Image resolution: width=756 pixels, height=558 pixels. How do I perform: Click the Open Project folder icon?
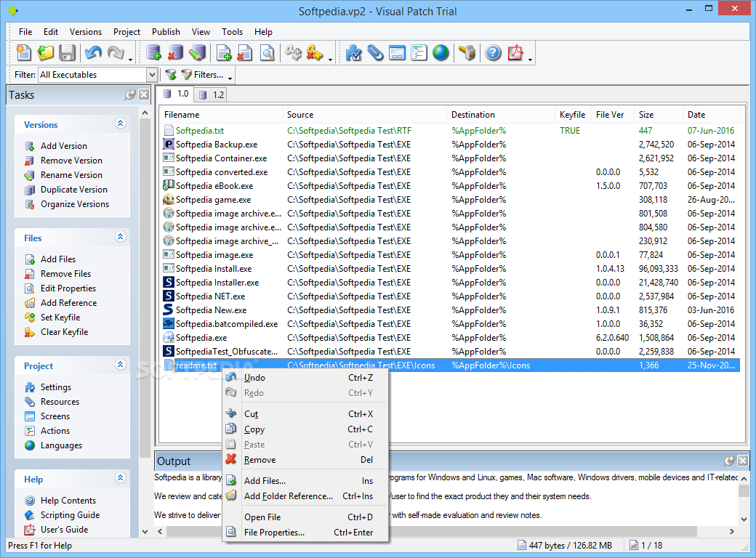pyautogui.click(x=45, y=53)
